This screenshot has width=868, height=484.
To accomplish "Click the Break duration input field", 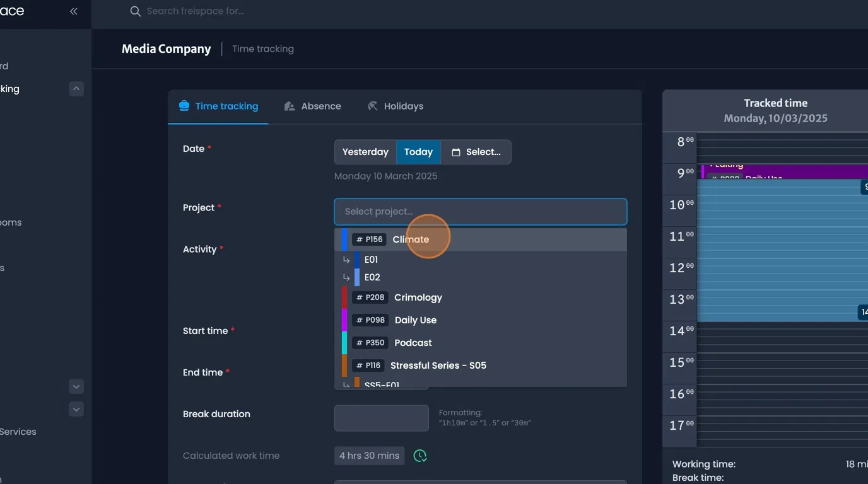I will pyautogui.click(x=381, y=418).
